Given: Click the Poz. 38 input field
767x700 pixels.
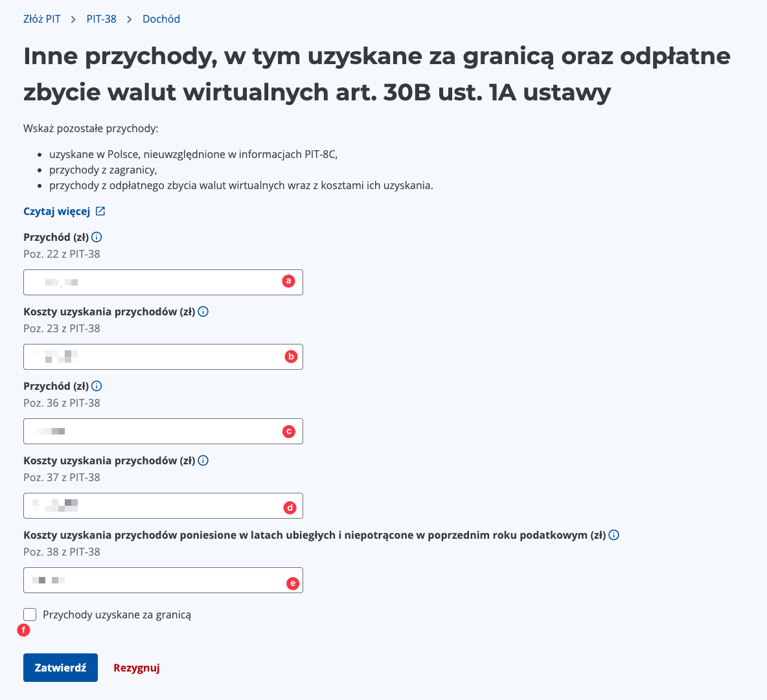Looking at the screenshot, I should tap(155, 580).
